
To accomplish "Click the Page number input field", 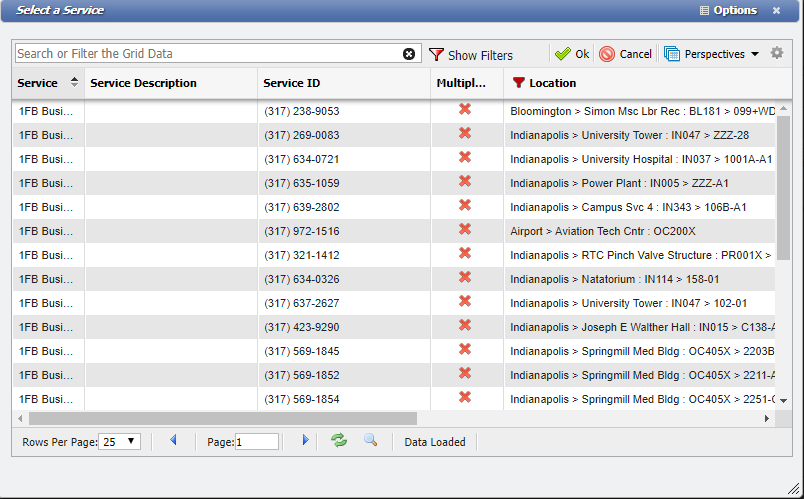I will [257, 441].
